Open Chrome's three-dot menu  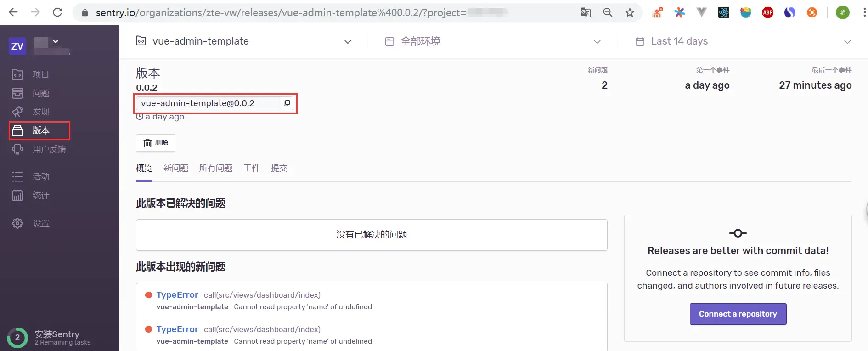(864, 12)
